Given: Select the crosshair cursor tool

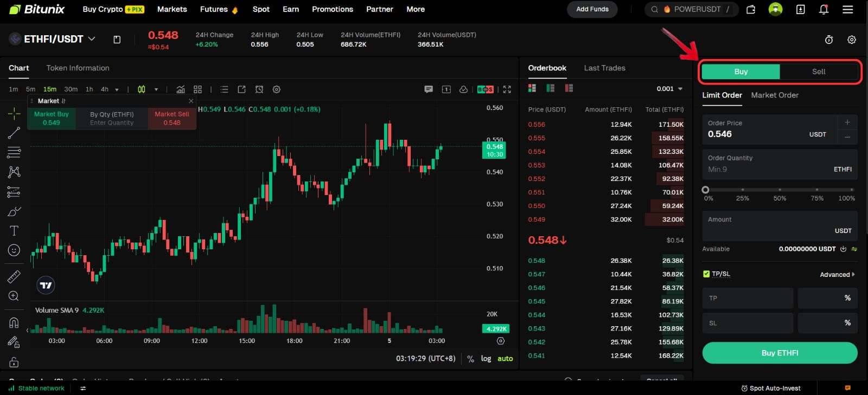Looking at the screenshot, I should 14,113.
